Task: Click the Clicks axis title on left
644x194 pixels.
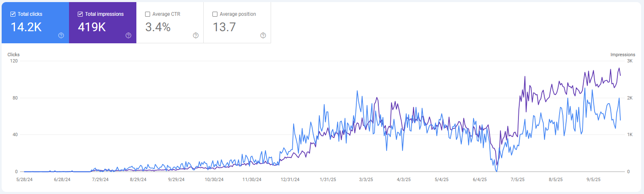Action: pos(14,55)
